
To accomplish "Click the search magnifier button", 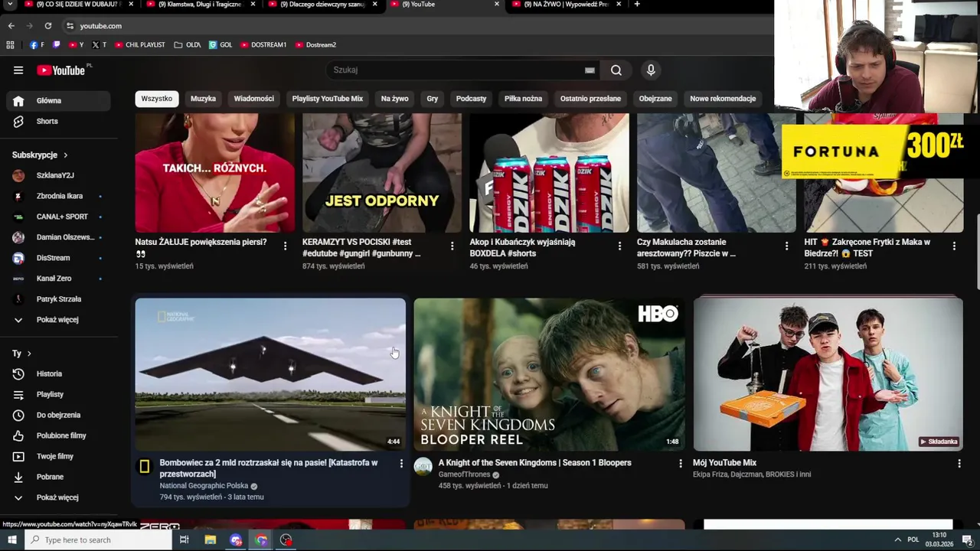I will click(x=616, y=70).
